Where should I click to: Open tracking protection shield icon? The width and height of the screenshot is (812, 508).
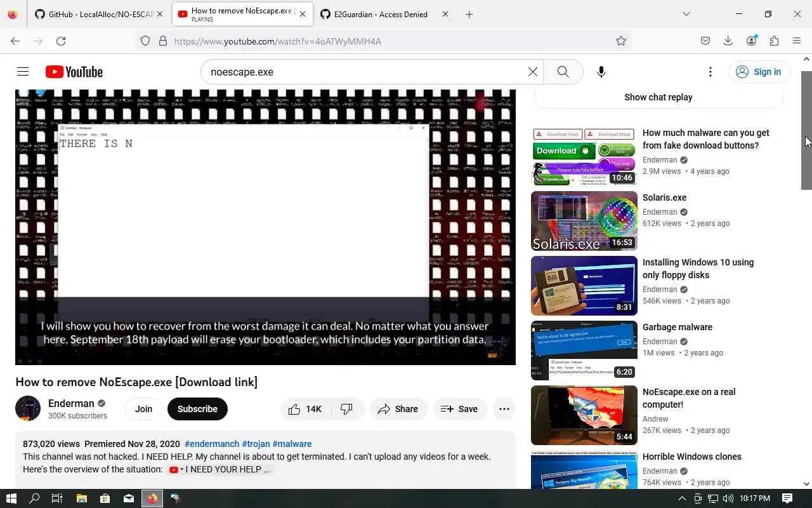point(145,41)
